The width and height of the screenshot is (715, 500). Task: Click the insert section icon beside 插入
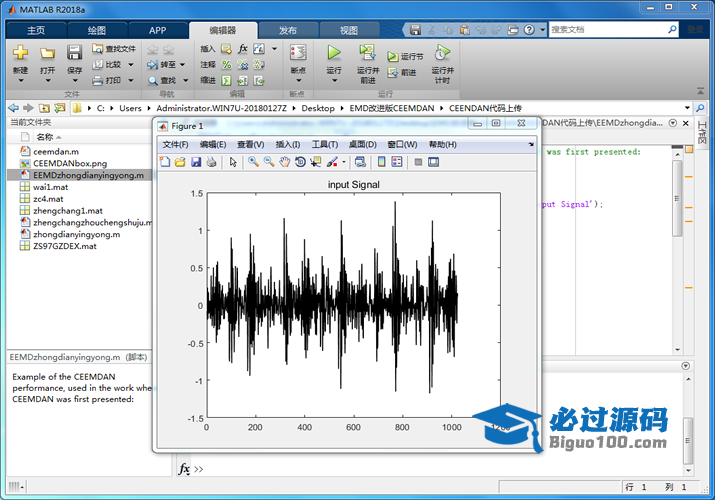pyautogui.click(x=226, y=49)
